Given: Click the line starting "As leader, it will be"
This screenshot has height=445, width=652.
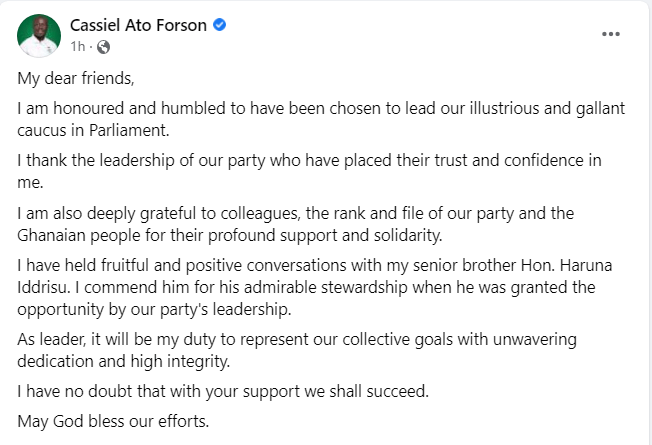Looking at the screenshot, I should pyautogui.click(x=297, y=340).
